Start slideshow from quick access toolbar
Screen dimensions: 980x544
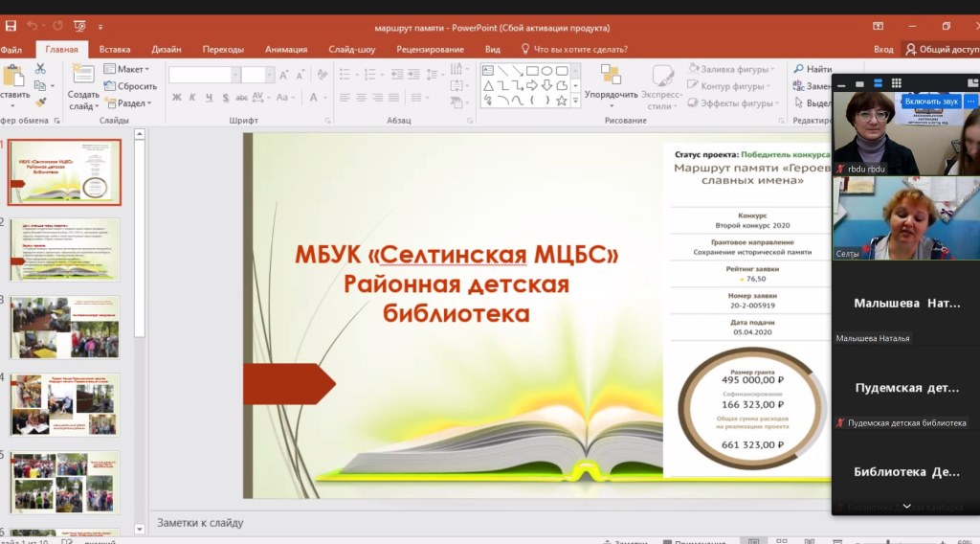[79, 26]
